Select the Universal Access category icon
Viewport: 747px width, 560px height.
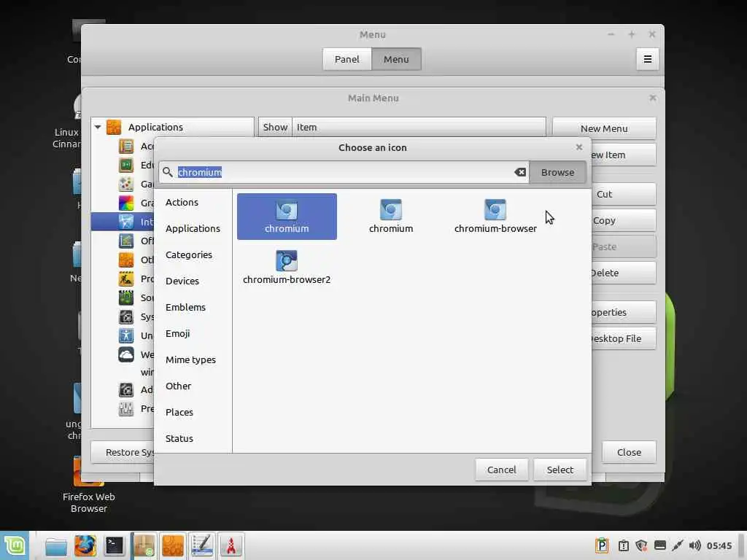click(126, 335)
